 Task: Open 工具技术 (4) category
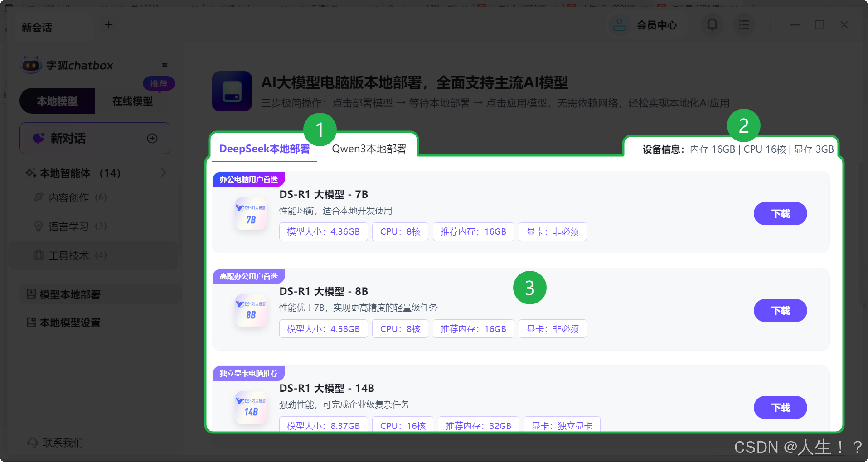click(x=94, y=255)
